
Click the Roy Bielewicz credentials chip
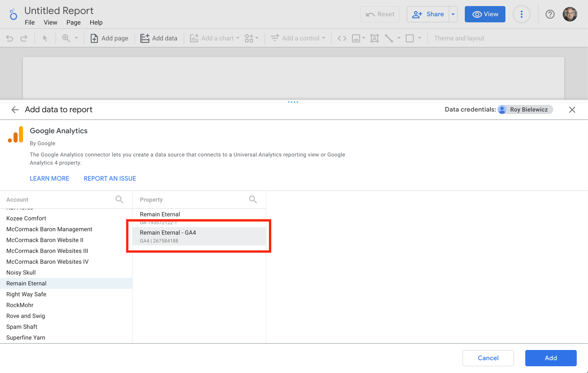[526, 109]
